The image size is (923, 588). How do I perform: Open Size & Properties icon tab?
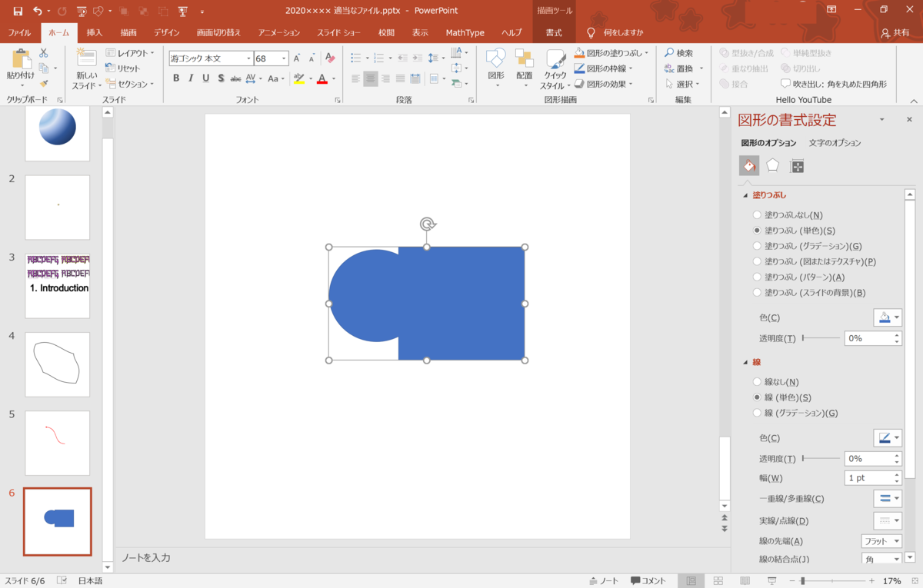tap(797, 166)
